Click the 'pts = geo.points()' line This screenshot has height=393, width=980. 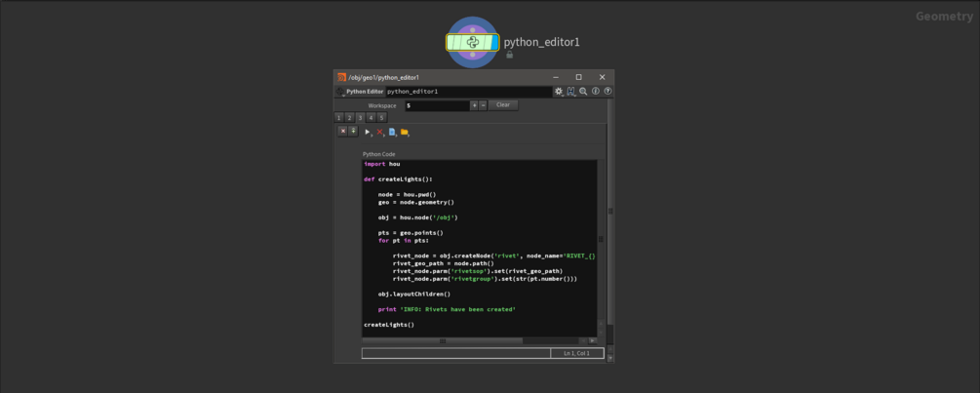[x=411, y=232]
